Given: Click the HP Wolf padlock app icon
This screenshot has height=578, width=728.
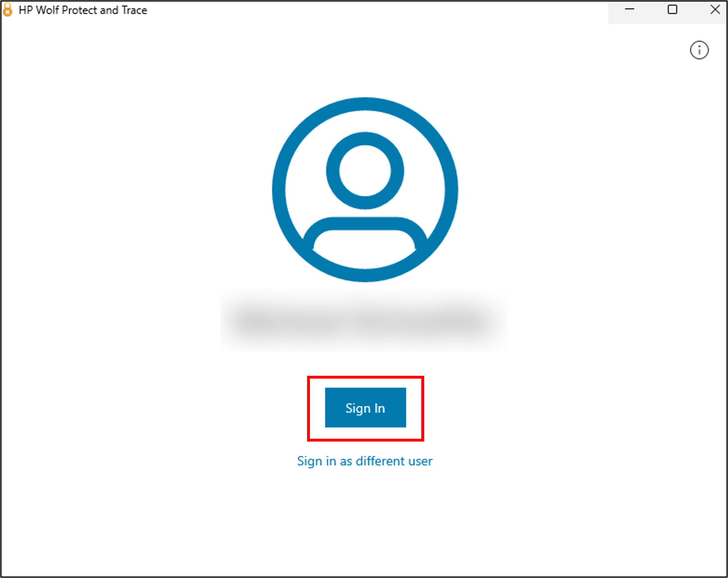Looking at the screenshot, I should [8, 10].
